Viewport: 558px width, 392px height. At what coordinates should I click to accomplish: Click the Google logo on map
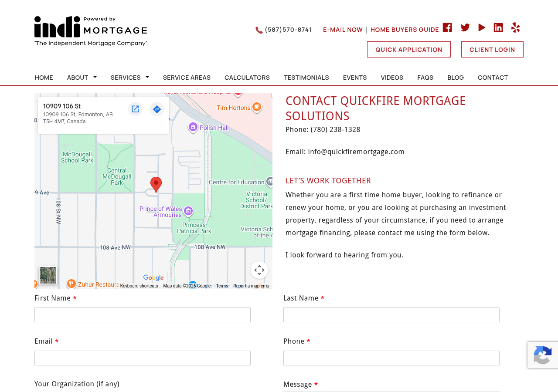(153, 278)
